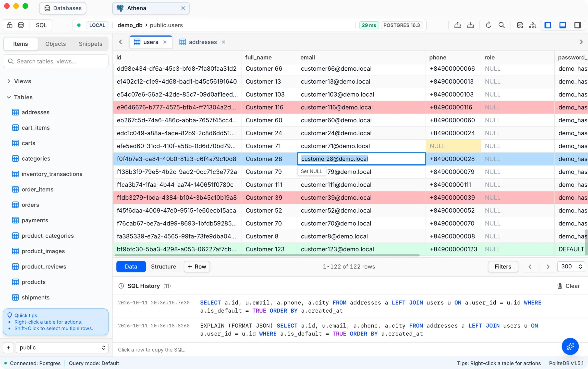Open the 300 rows-per-page selector
Viewport: 588px width, 369px height.
571,267
